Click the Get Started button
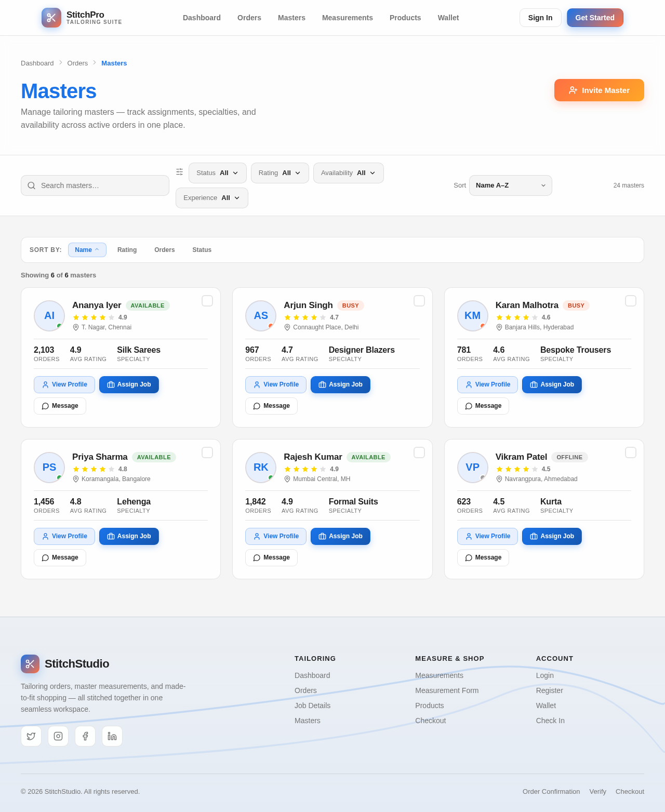This screenshot has width=665, height=812. pyautogui.click(x=595, y=18)
